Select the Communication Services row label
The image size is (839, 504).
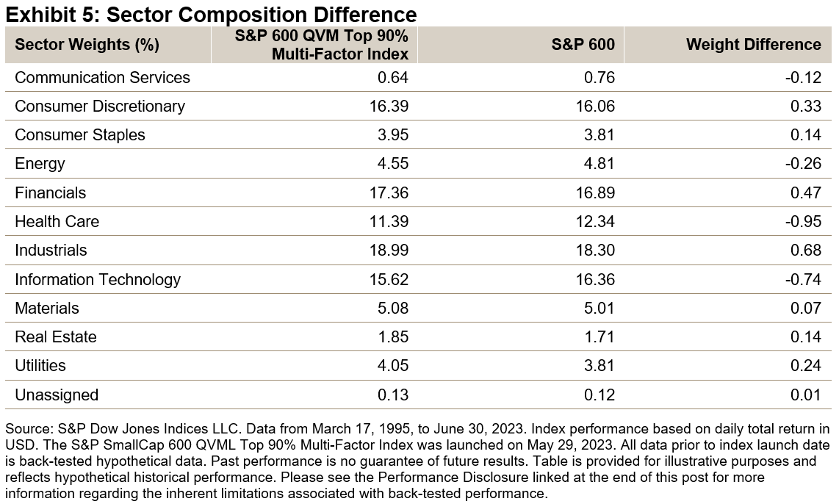(102, 78)
